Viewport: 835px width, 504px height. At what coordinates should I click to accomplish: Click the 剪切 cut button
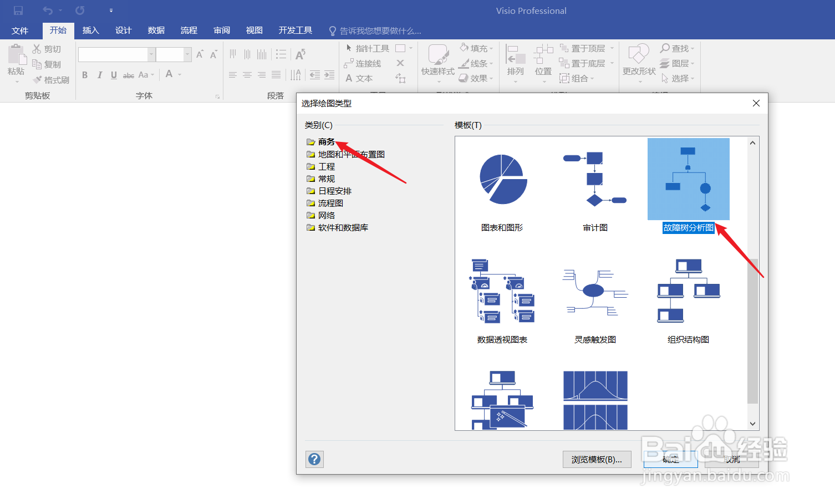coord(47,49)
